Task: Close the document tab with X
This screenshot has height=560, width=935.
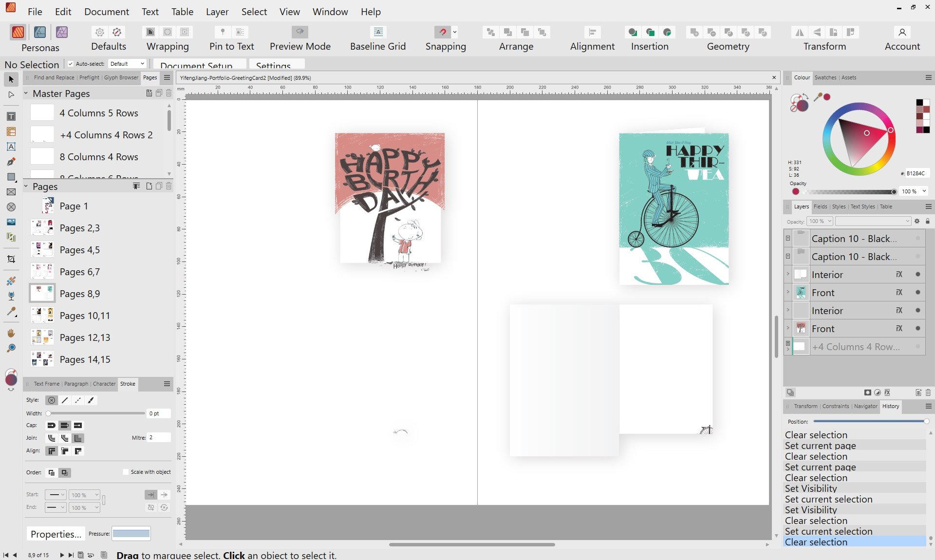Action: point(774,77)
